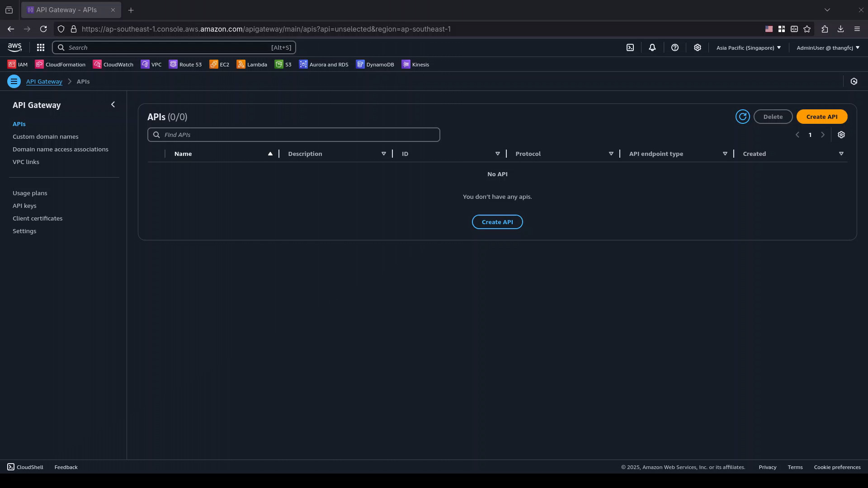Open the AWS services grid menu
The height and width of the screenshot is (488, 868).
[x=41, y=47]
